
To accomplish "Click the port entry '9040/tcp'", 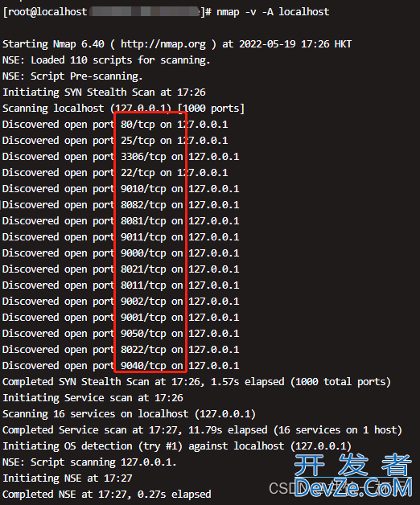I will tap(143, 366).
